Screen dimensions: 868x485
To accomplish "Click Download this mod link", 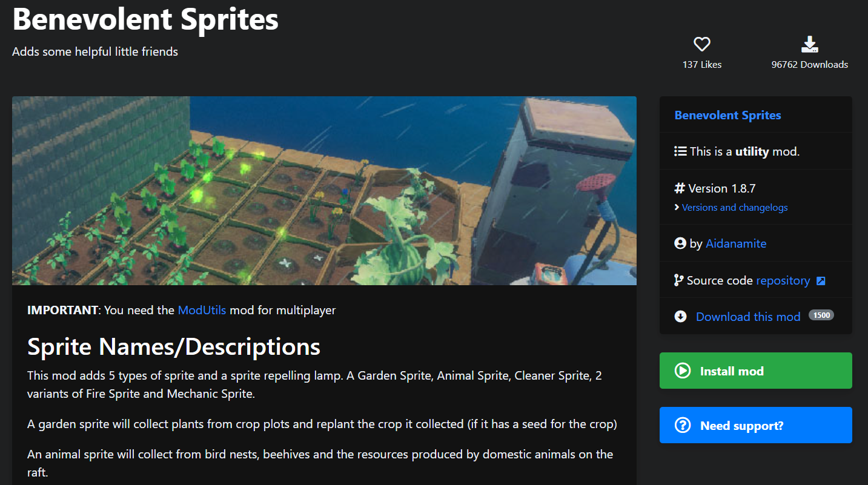I will pos(748,317).
